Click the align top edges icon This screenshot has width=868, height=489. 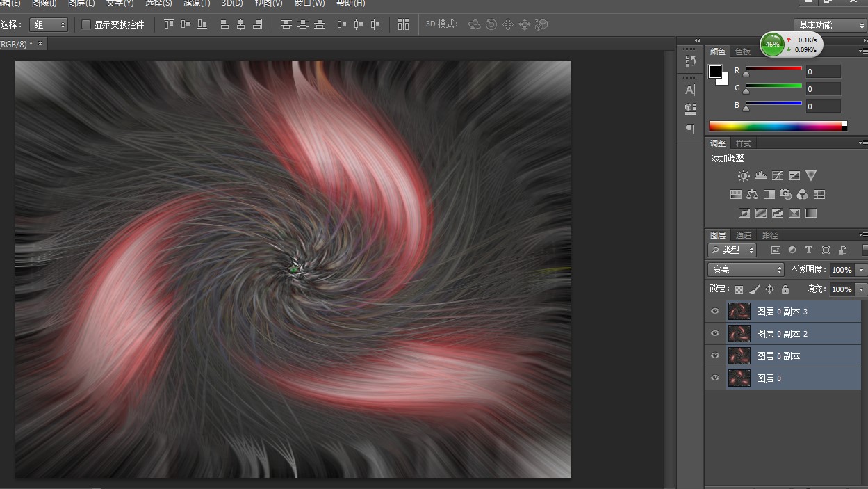pyautogui.click(x=169, y=24)
